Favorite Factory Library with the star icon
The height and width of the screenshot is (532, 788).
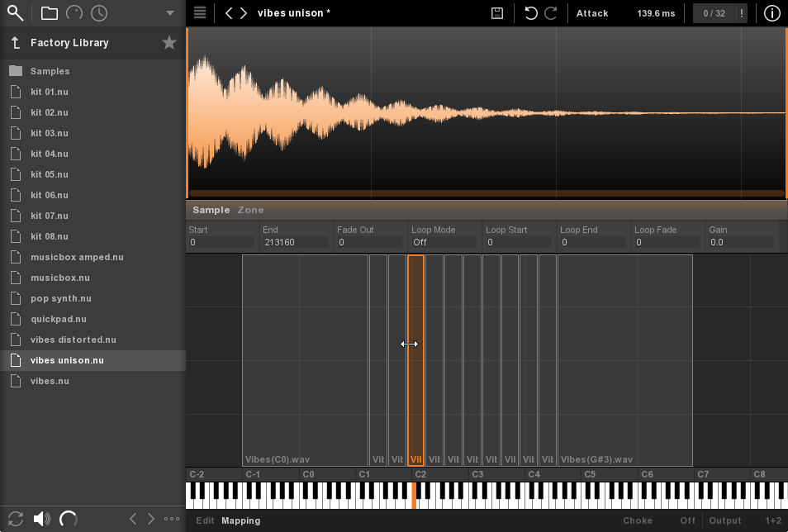[x=169, y=43]
